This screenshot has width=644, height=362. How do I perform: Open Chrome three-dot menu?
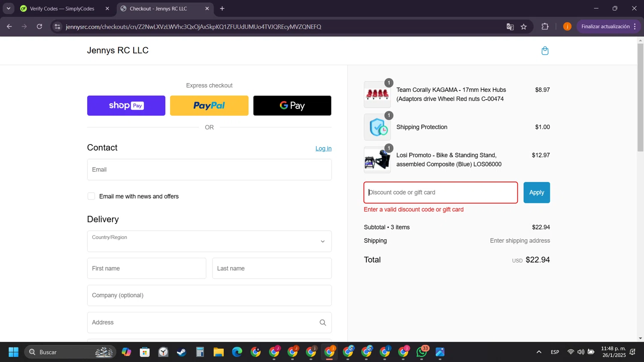click(x=635, y=27)
